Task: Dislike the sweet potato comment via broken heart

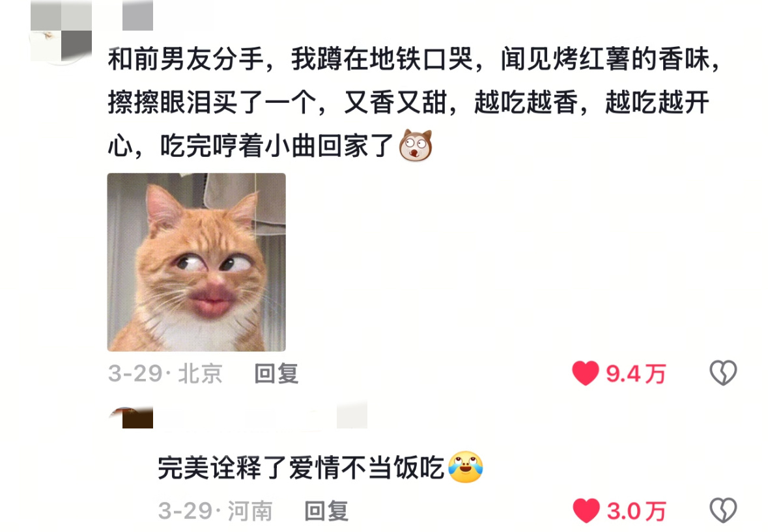Action: [x=724, y=373]
